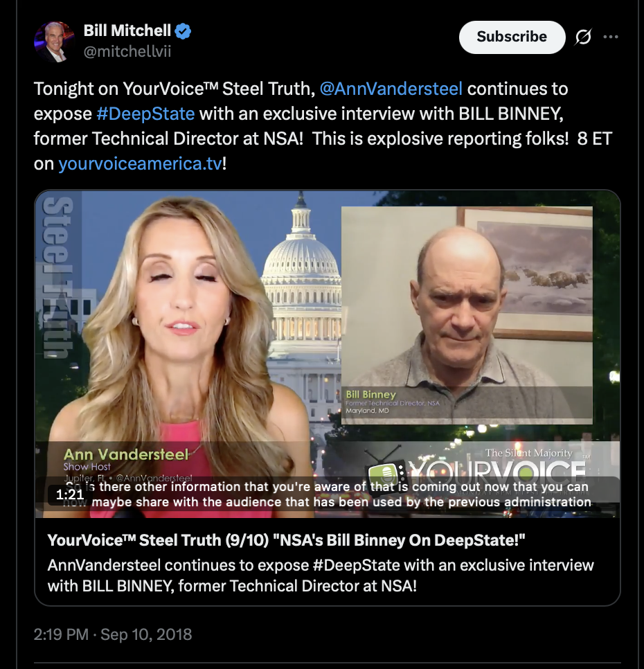644x669 pixels.
Task: Open the #DeepState hashtag link
Action: coord(145,114)
